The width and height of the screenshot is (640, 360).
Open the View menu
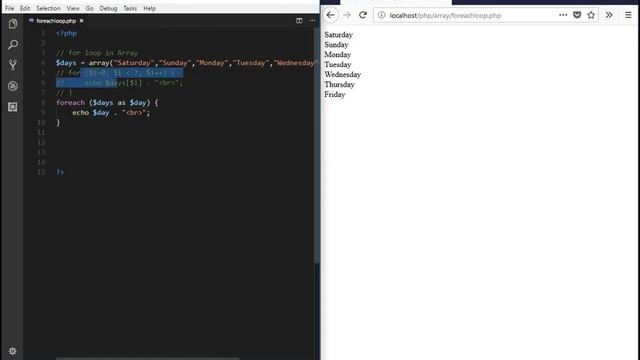73,8
